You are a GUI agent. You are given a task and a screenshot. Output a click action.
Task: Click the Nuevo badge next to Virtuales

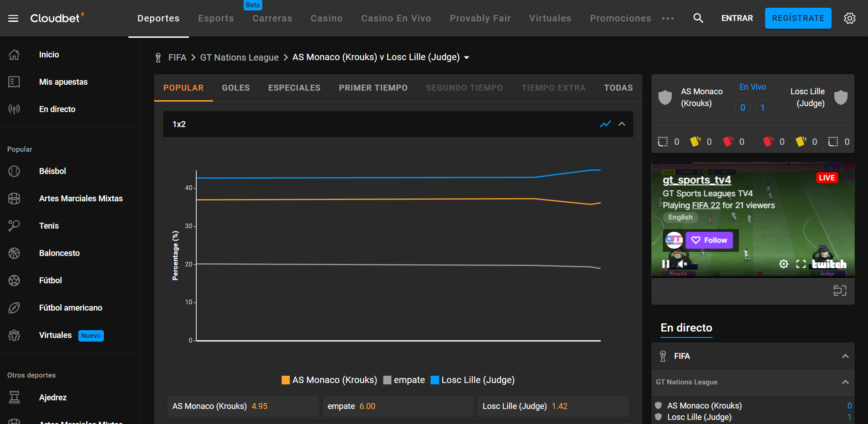click(91, 336)
